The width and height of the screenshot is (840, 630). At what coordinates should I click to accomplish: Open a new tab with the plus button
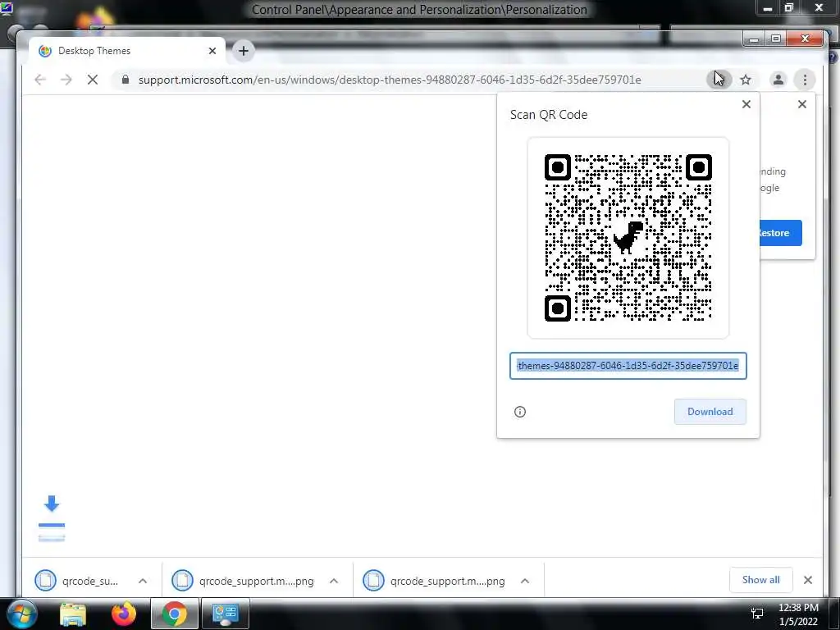pos(243,51)
